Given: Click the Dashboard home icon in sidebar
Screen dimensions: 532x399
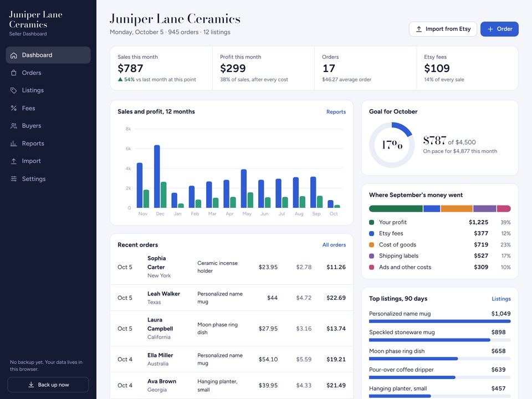Looking at the screenshot, I should point(13,55).
